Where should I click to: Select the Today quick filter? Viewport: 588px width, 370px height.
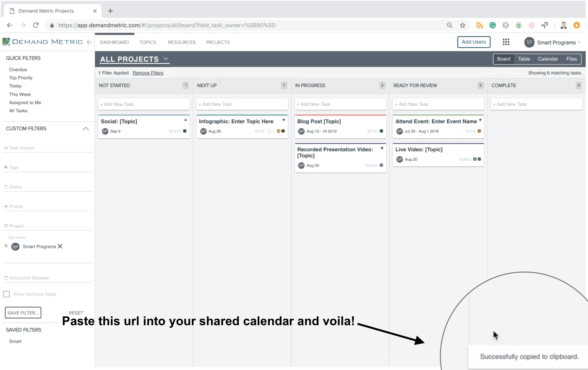pos(15,86)
